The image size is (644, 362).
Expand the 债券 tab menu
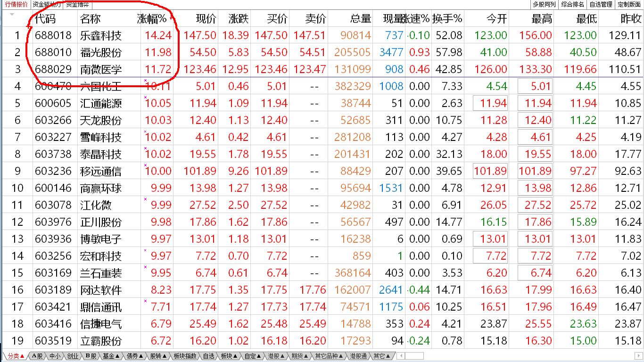135,356
